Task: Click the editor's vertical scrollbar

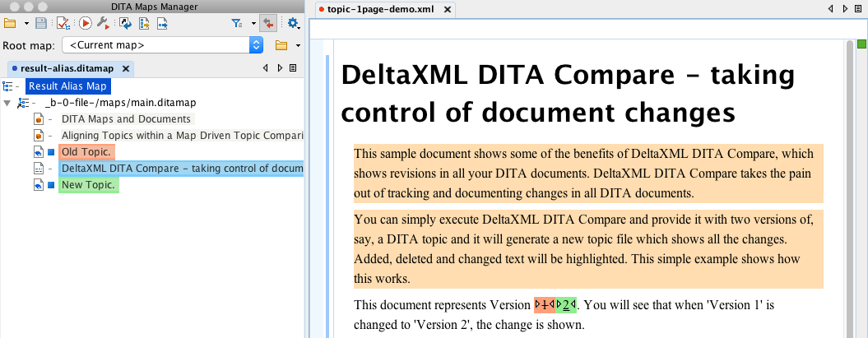Action: pos(848,164)
